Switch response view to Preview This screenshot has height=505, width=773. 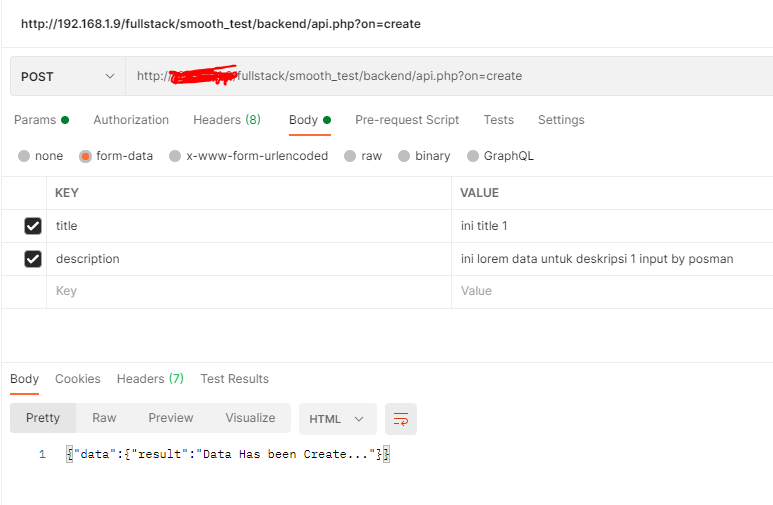point(171,418)
